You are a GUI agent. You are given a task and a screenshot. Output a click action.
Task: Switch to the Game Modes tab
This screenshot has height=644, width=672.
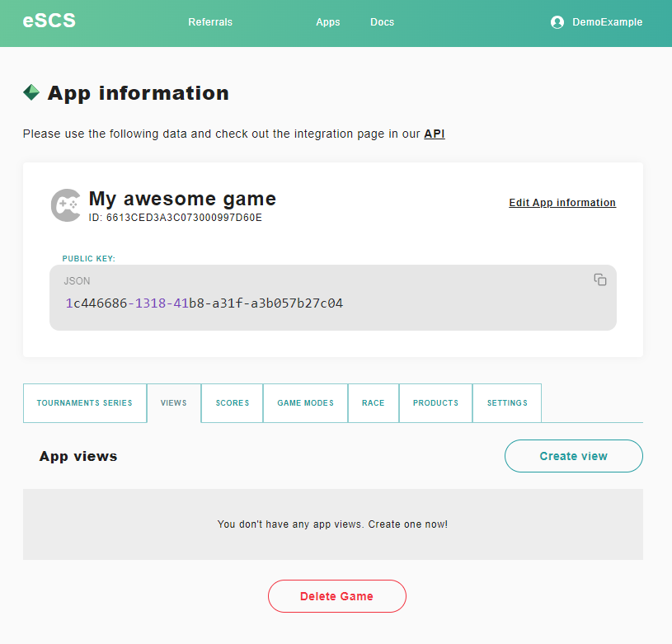[x=305, y=403]
